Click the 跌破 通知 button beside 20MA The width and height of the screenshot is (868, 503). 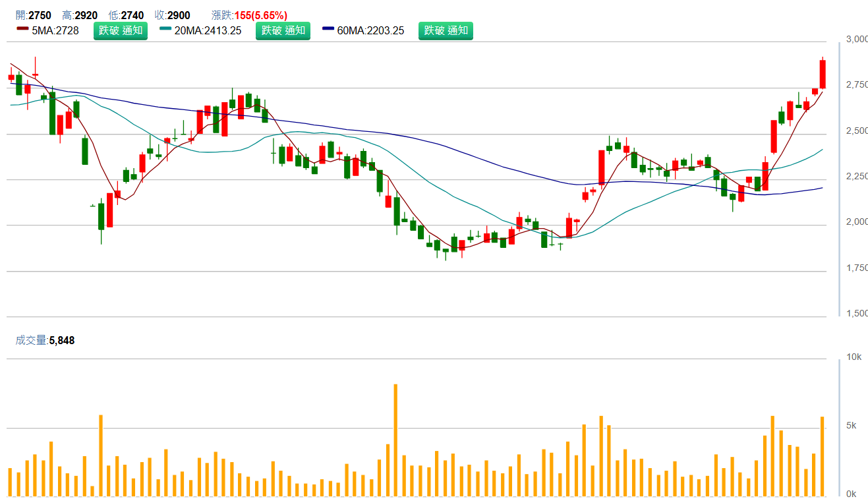coord(283,30)
